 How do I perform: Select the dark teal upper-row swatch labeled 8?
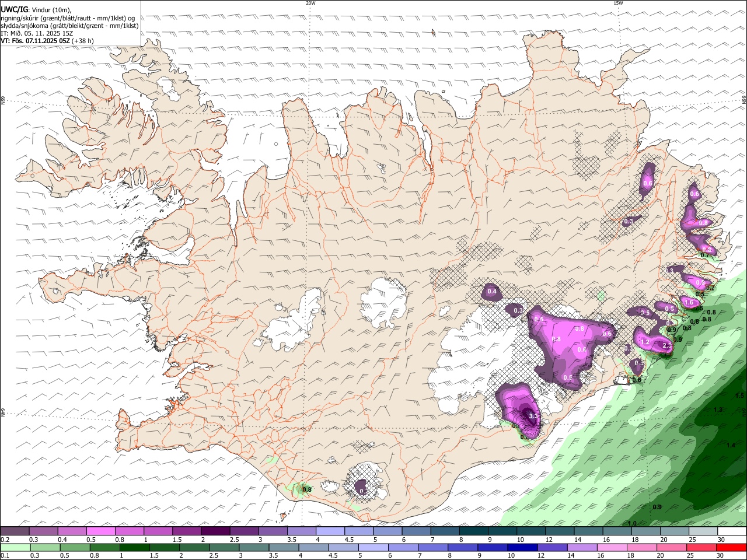pyautogui.click(x=473, y=531)
